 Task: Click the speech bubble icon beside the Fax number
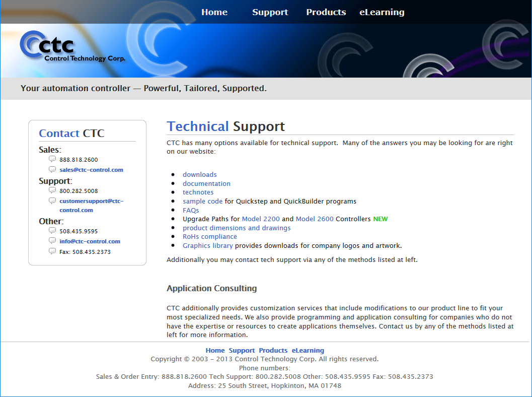(52, 251)
